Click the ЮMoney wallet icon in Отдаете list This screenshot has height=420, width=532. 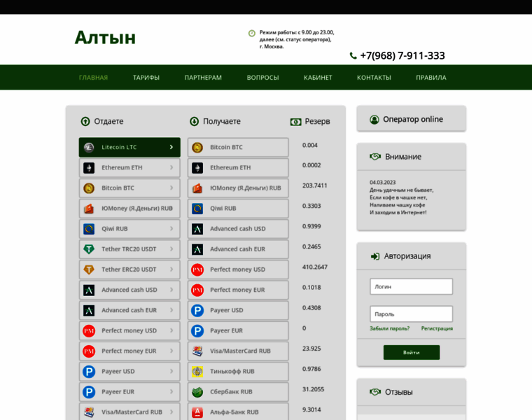click(x=89, y=209)
